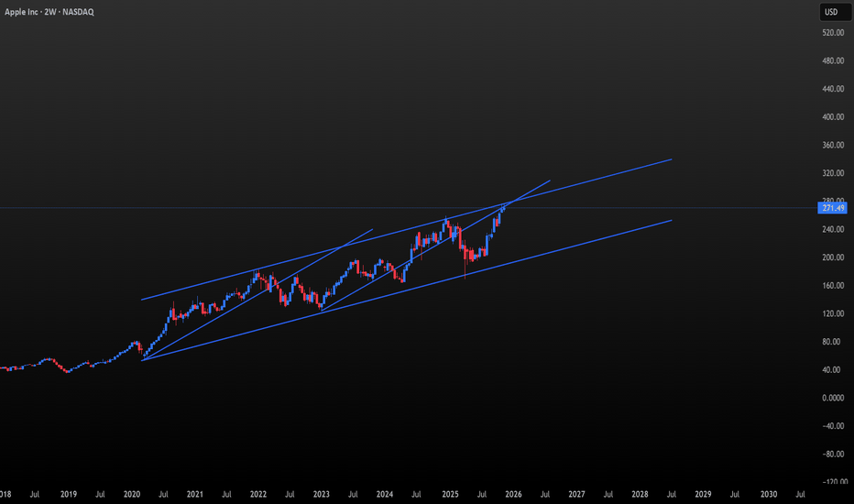
Task: Click the 160.00 price axis label
Action: tap(833, 285)
